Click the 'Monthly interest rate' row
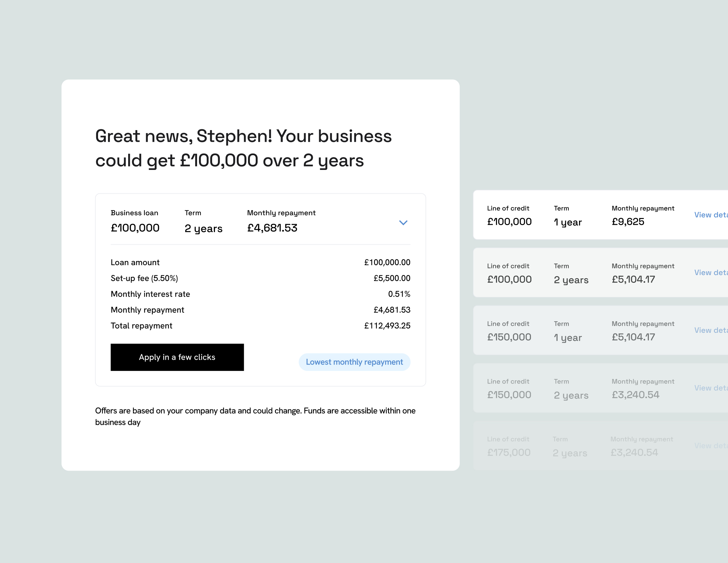 [x=150, y=294]
